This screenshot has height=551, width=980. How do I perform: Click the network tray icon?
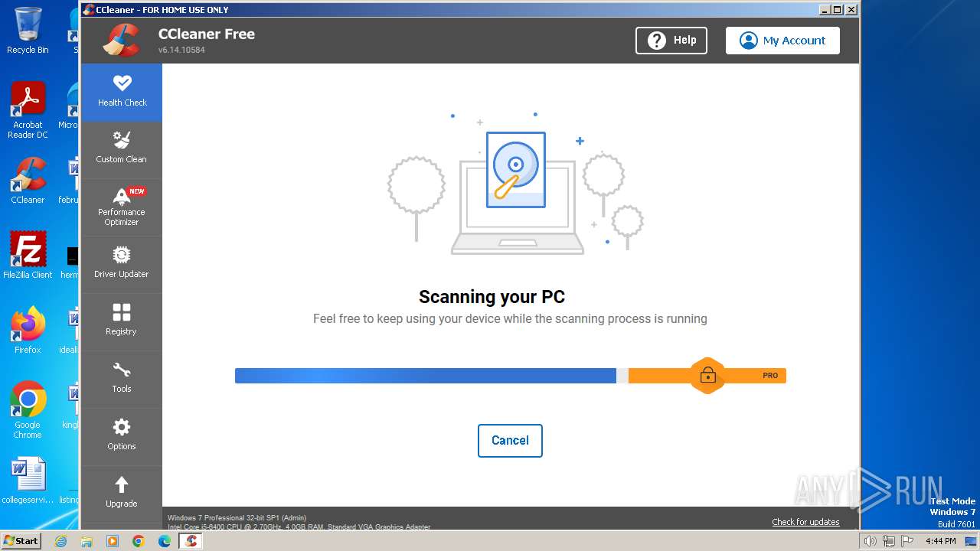889,541
